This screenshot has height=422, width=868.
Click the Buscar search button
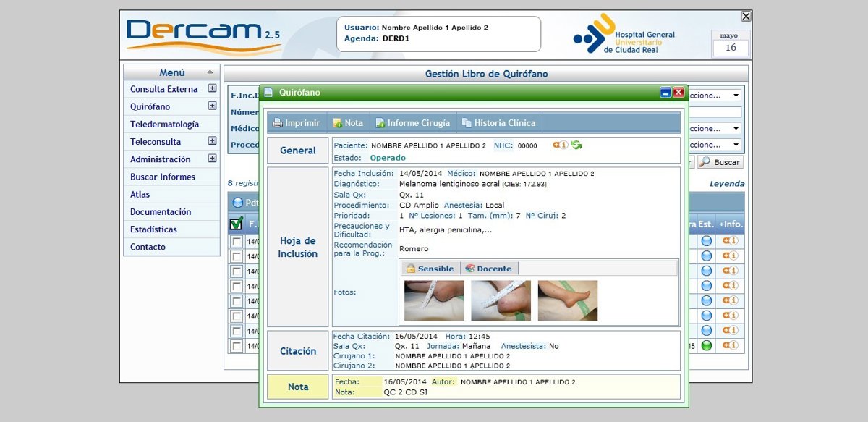720,163
